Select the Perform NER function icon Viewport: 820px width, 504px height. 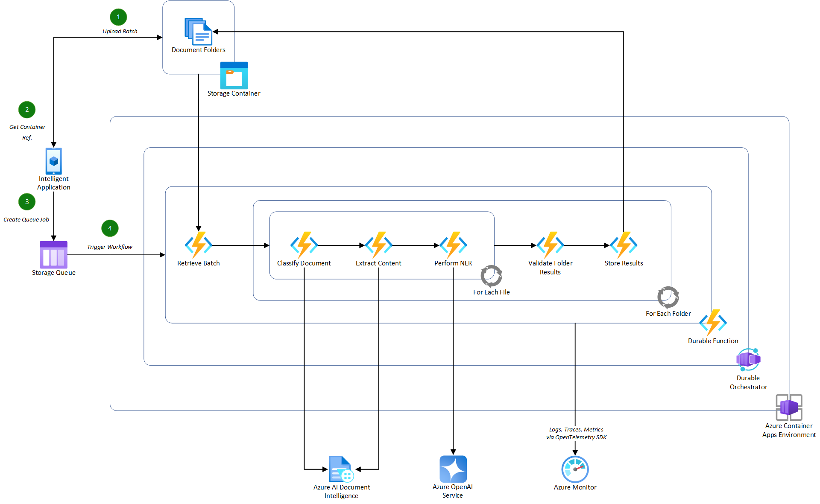453,245
